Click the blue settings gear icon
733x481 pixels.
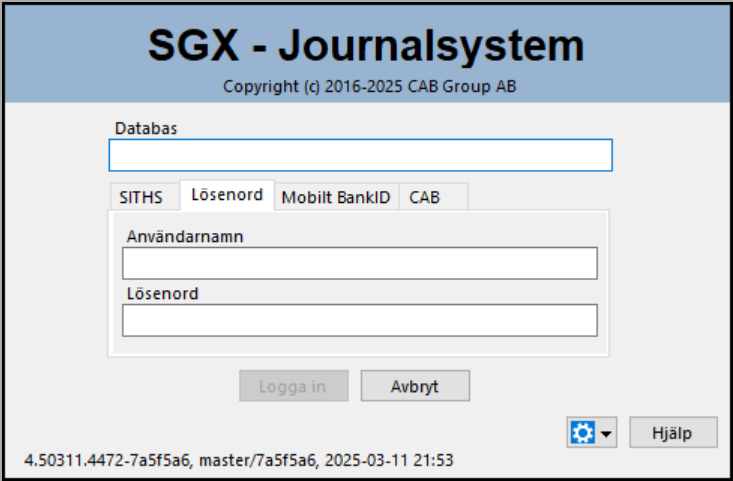pos(582,432)
